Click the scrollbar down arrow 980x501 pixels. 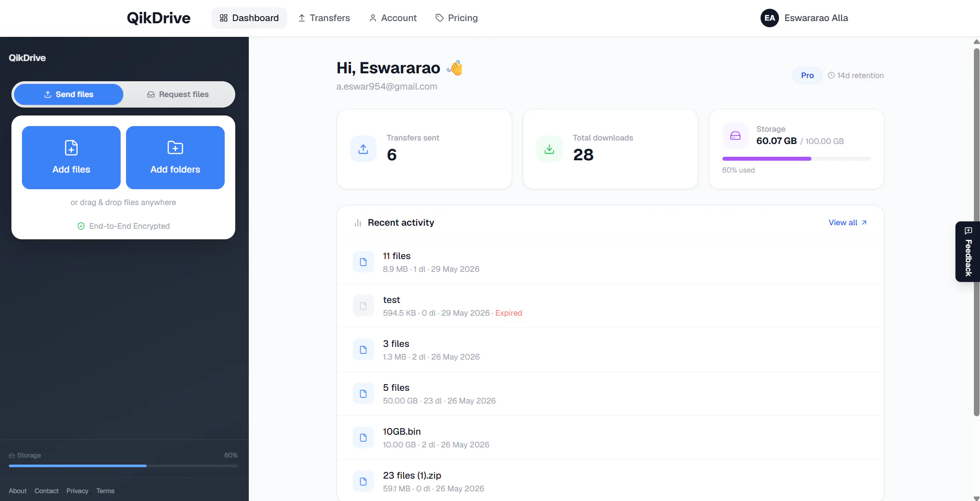[976, 498]
